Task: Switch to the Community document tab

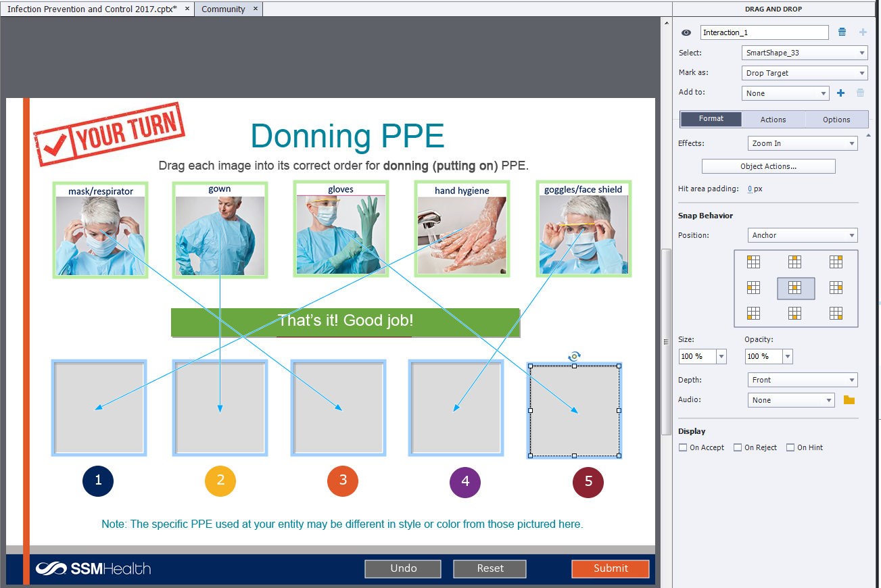Action: [x=223, y=9]
